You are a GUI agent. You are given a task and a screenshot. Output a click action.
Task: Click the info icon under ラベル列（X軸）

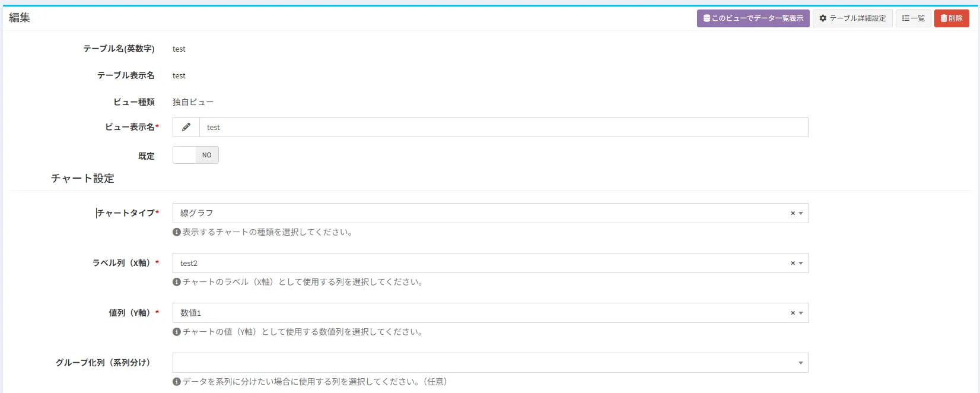(177, 282)
